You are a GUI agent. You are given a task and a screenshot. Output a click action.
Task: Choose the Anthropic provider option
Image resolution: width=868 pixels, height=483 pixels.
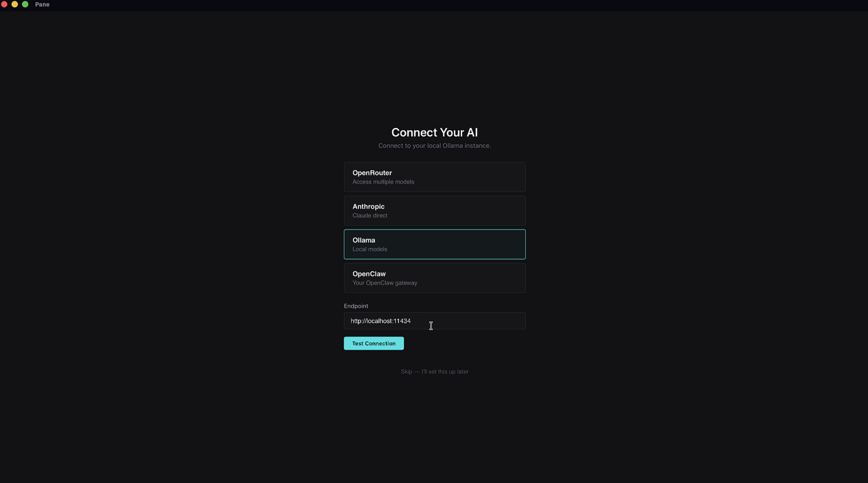(434, 210)
